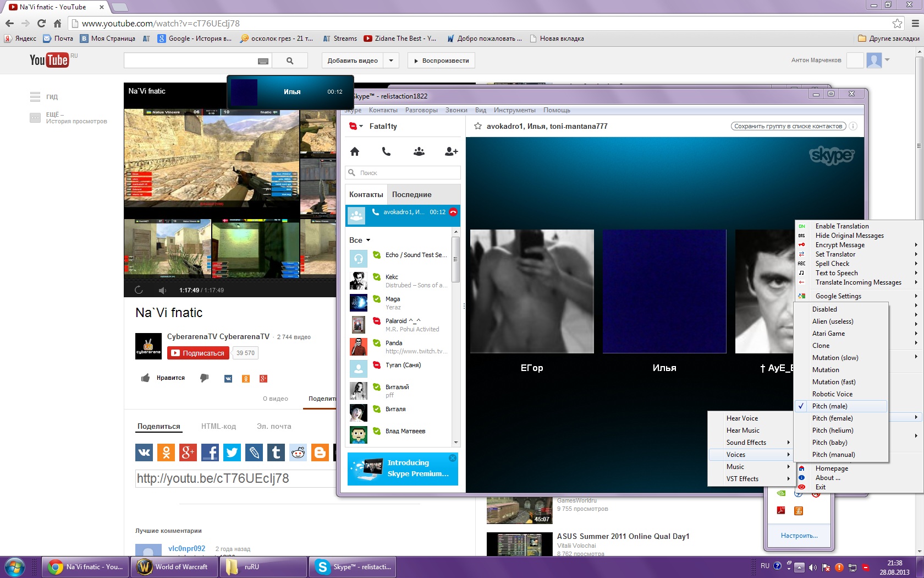Open the CyberarenaTV channel link

[218, 336]
